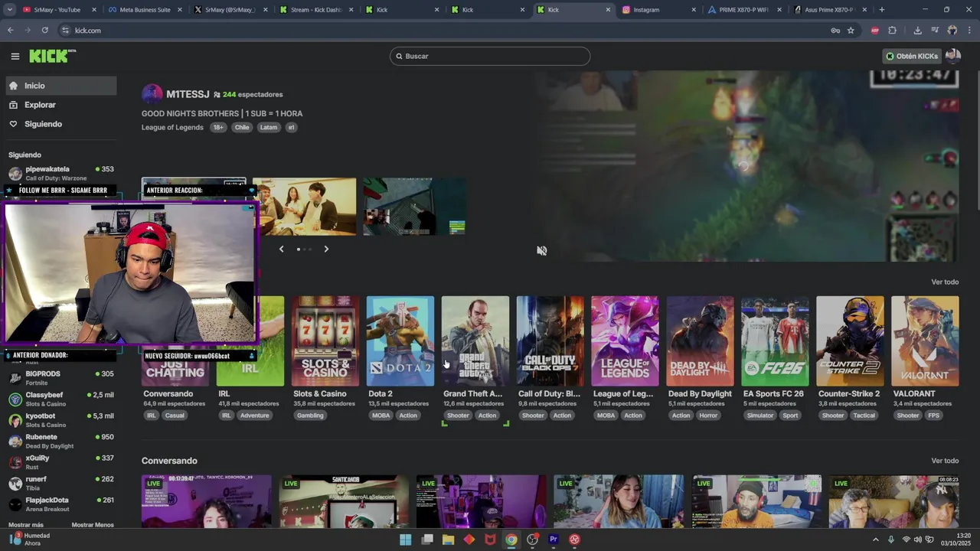This screenshot has height=551, width=980.
Task: Click the Tactical tag under Counter-Strike 2
Action: (864, 416)
